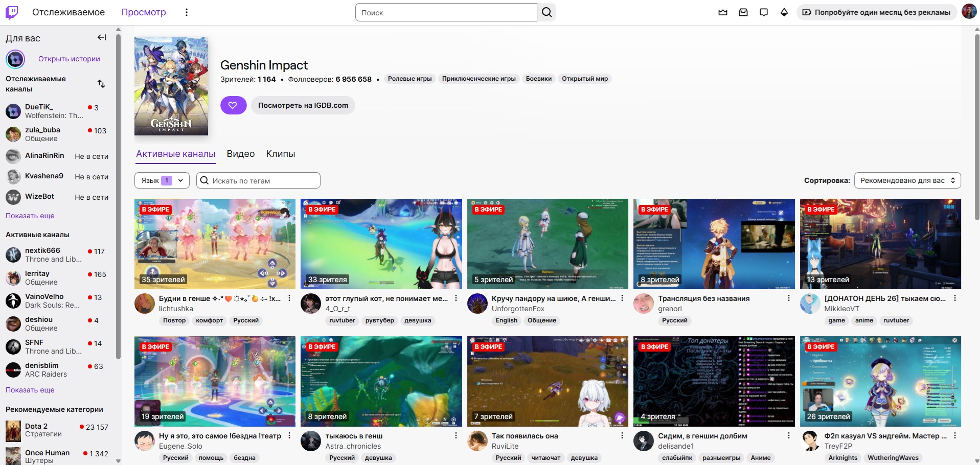Open Once Human recommended category

pyautogui.click(x=57, y=456)
